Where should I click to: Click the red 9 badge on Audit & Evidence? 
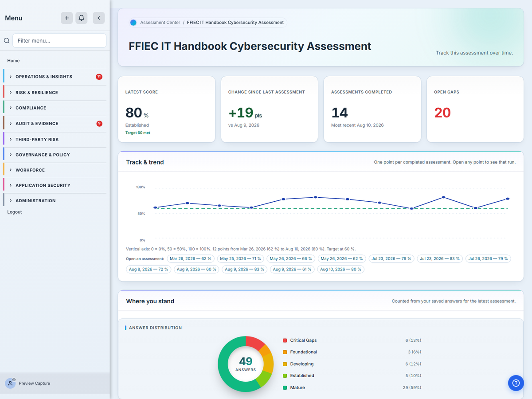coord(99,123)
